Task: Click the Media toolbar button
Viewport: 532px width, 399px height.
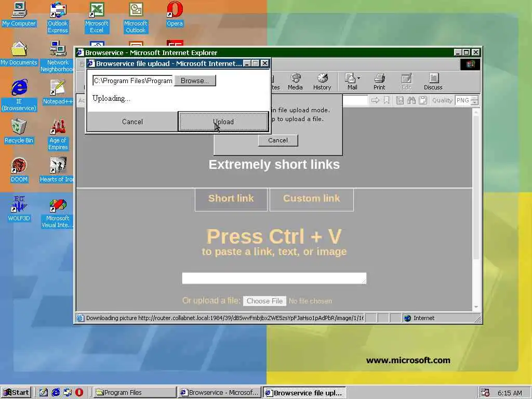Action: click(295, 82)
